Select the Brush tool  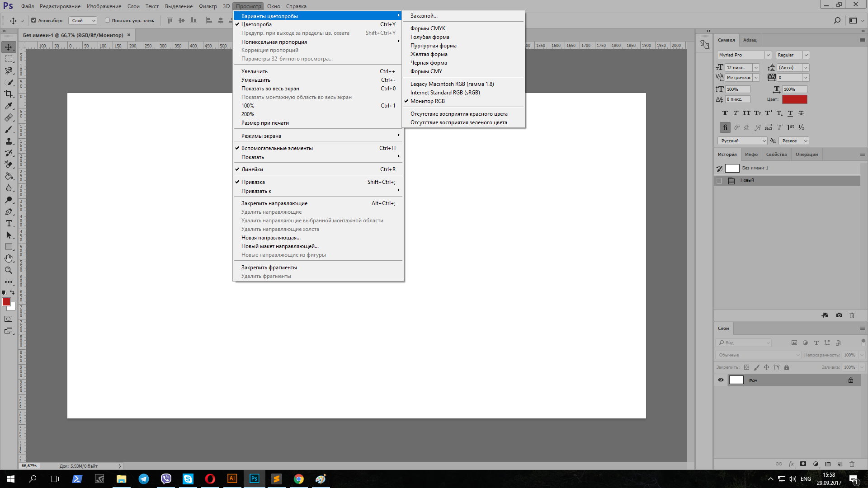tap(9, 129)
